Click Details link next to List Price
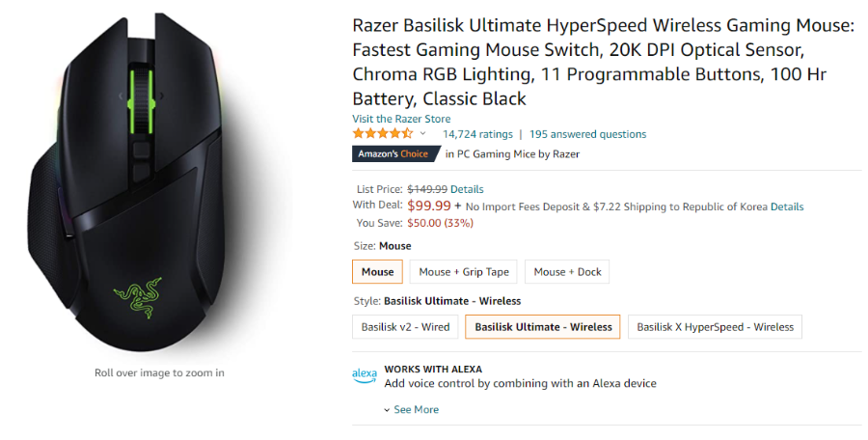 click(467, 189)
